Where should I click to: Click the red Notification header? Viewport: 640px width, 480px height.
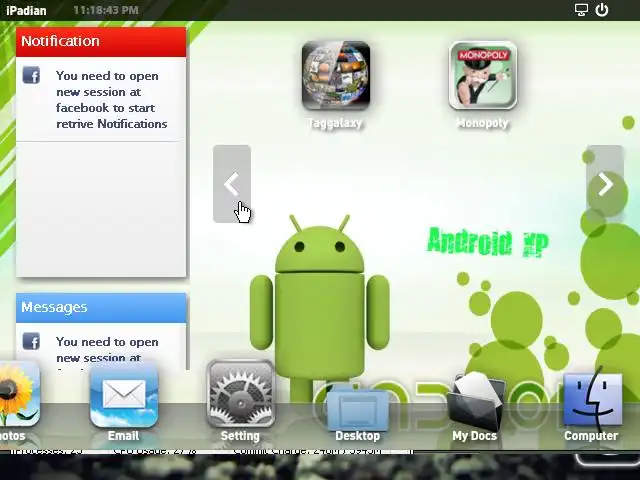point(101,42)
